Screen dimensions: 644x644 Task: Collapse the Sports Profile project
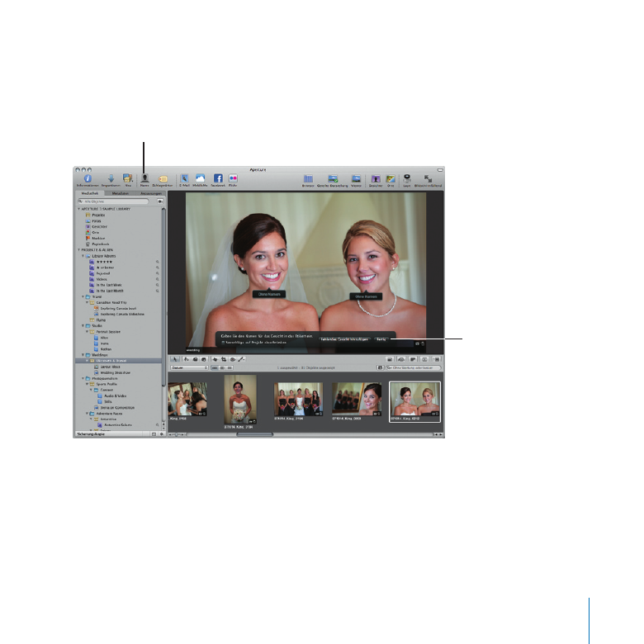[87, 384]
